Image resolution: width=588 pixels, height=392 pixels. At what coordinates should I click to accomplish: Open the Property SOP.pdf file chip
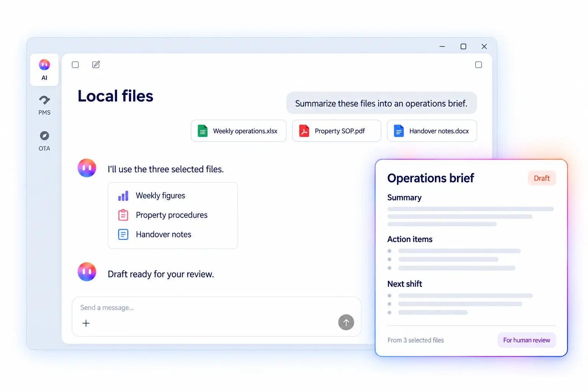click(336, 131)
